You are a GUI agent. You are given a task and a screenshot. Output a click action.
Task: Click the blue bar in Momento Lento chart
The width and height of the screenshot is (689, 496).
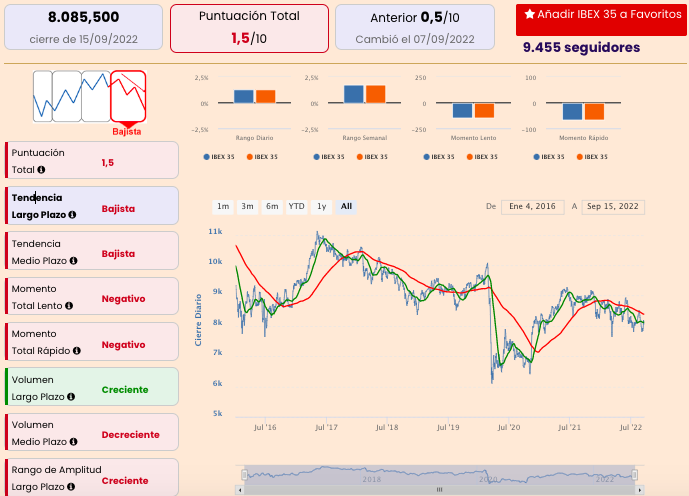462,110
